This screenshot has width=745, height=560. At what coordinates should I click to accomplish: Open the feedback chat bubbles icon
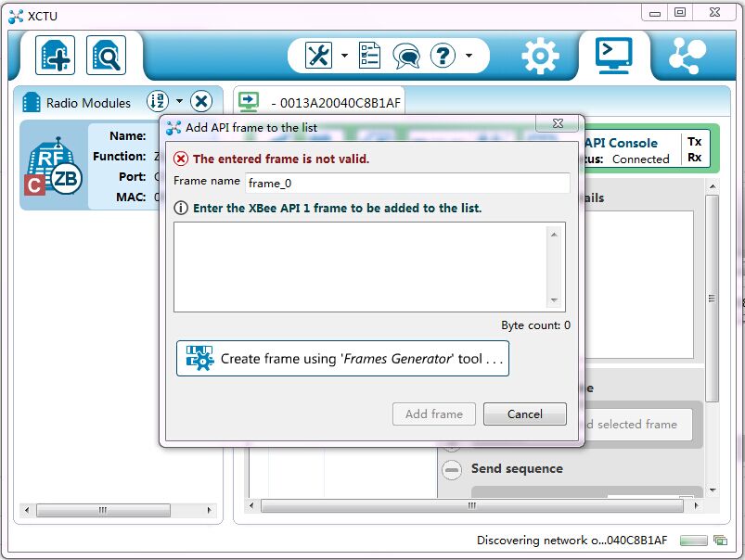405,56
